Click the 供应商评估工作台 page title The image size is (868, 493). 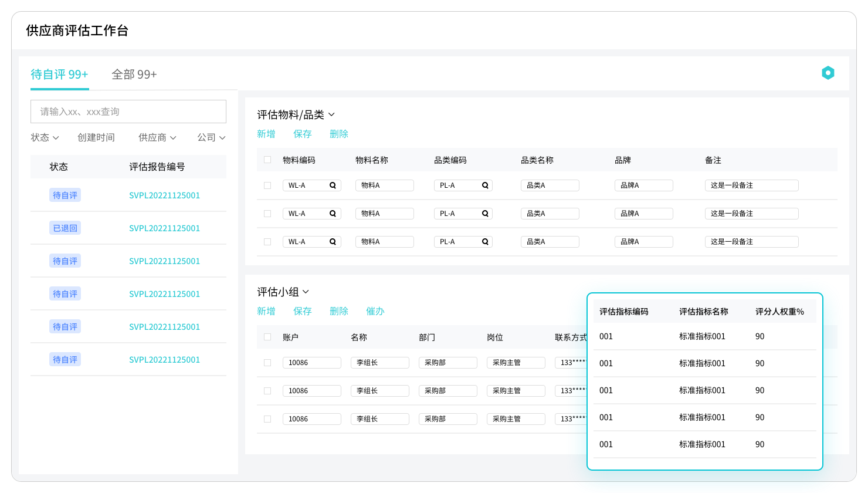pos(77,31)
